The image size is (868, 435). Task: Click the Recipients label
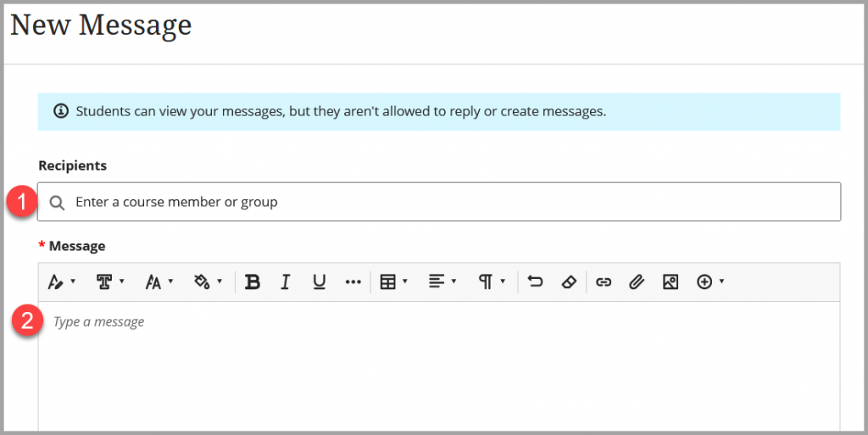[x=73, y=165]
